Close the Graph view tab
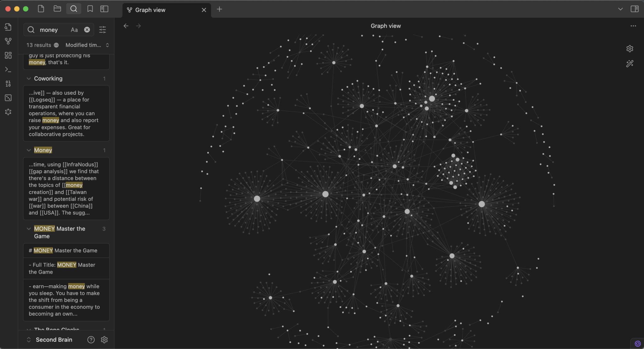 [204, 10]
